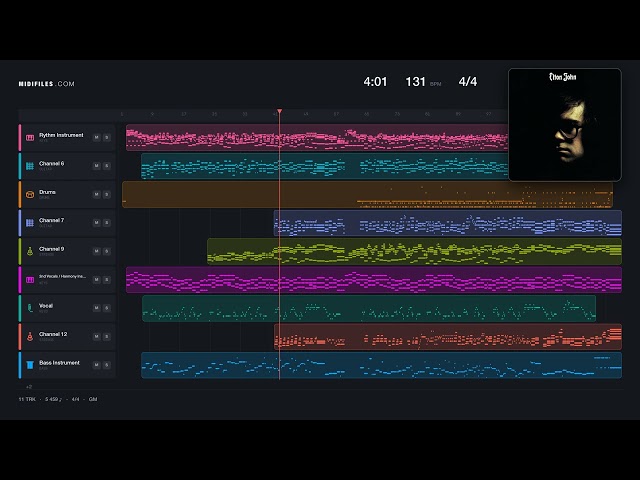Mute the Channel 6 track
Screen dimensions: 640x480
click(x=96, y=166)
